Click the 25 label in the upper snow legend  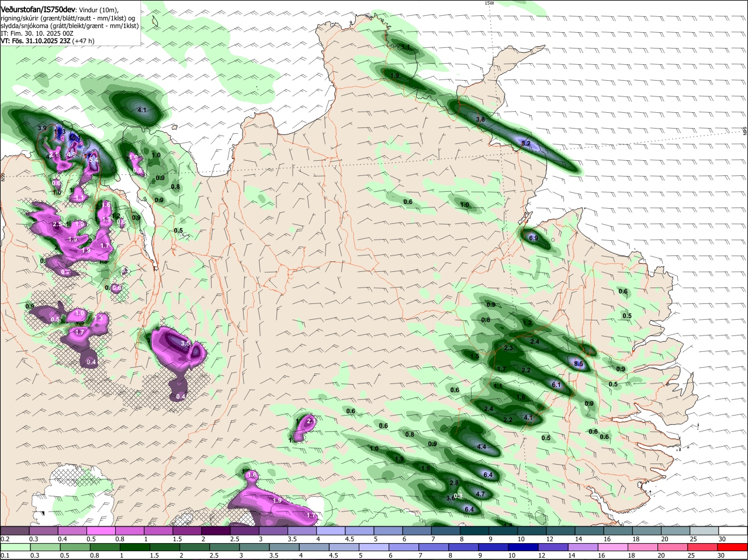(693, 538)
